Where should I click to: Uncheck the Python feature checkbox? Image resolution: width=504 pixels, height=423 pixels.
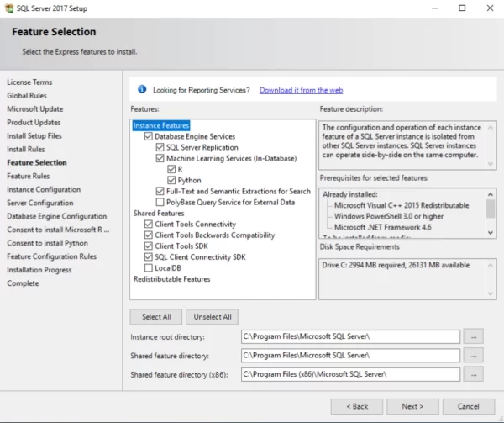point(171,180)
